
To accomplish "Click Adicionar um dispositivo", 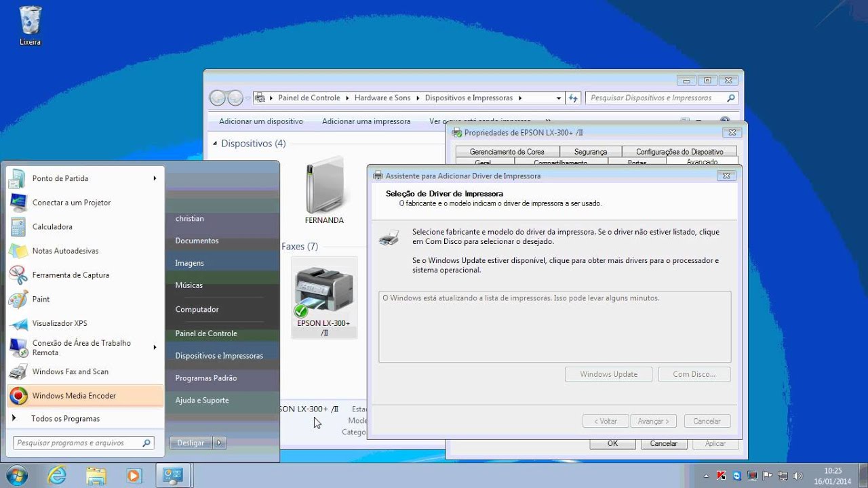I will pyautogui.click(x=261, y=121).
